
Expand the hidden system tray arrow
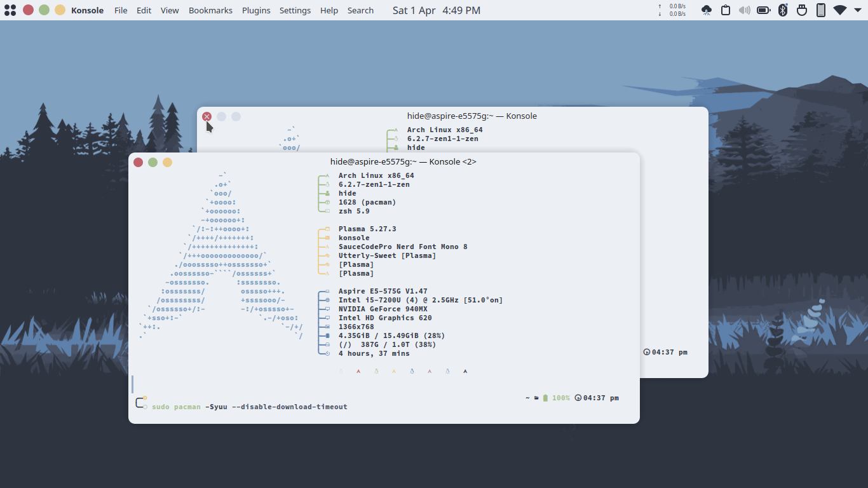[858, 10]
